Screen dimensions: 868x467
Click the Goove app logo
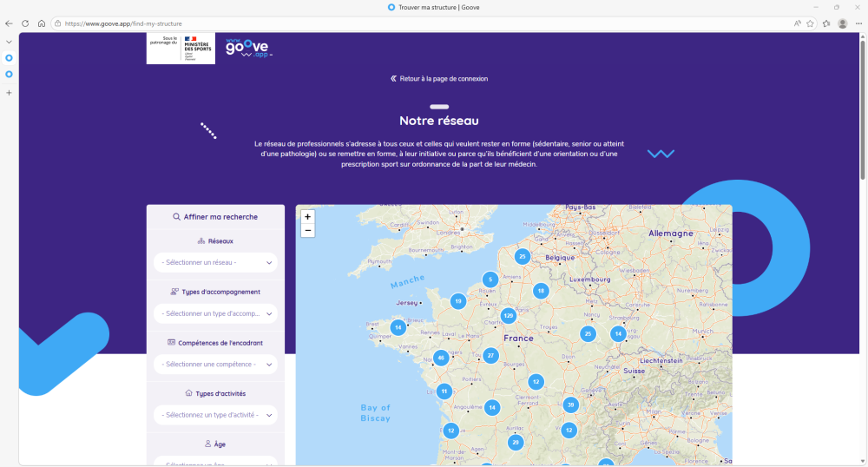click(x=248, y=48)
